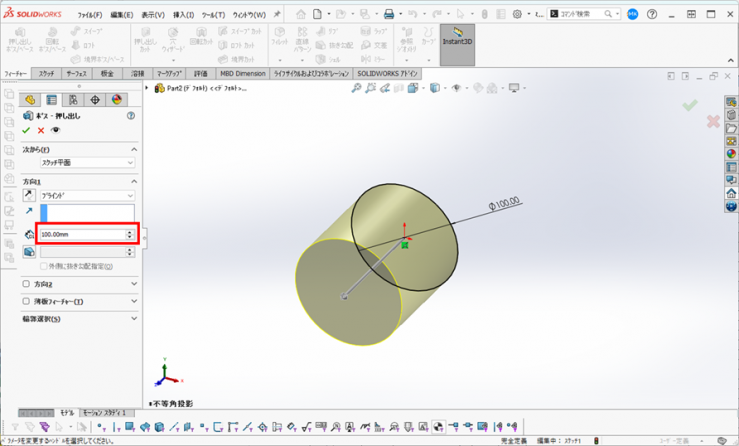739x446 pixels.
Task: Click the green OK checkmark in property panel
Action: [26, 130]
